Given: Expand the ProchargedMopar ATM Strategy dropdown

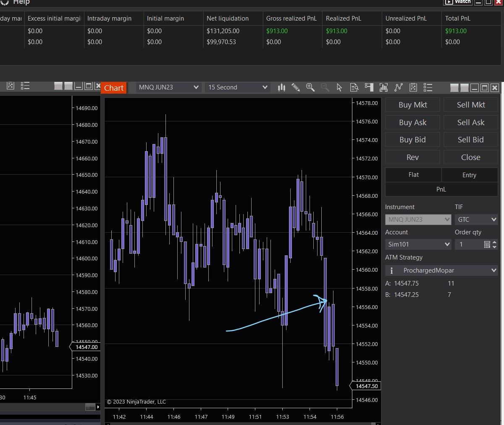Looking at the screenshot, I should point(441,270).
